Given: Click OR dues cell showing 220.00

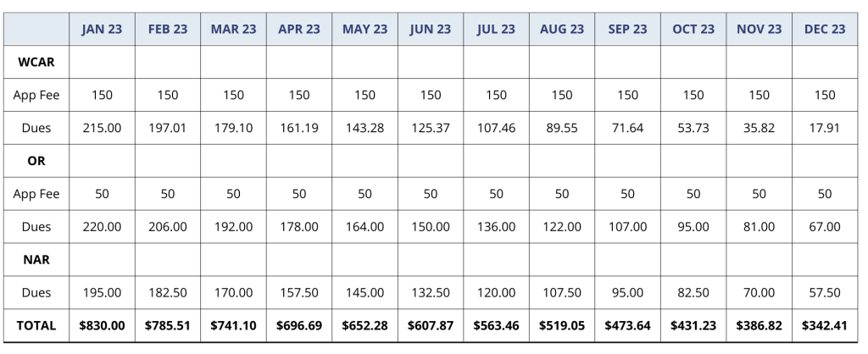Looking at the screenshot, I should [102, 227].
